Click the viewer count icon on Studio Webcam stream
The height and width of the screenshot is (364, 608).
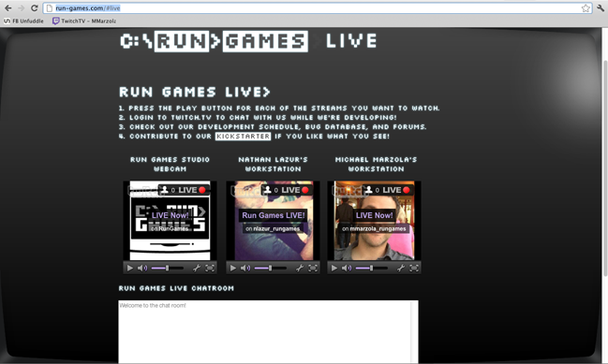165,190
